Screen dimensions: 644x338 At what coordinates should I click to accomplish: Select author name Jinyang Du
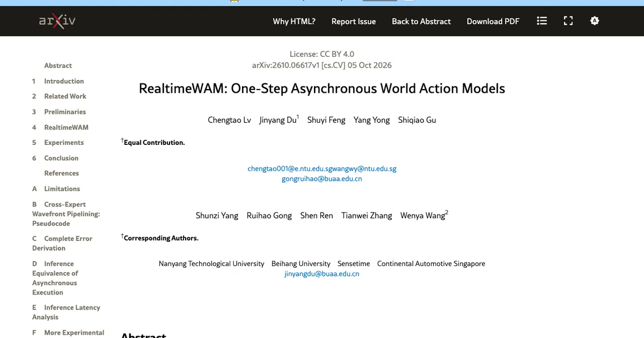[x=278, y=120]
